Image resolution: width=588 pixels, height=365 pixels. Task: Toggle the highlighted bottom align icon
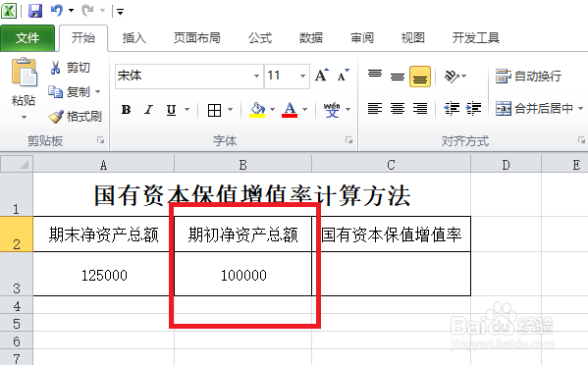(420, 77)
